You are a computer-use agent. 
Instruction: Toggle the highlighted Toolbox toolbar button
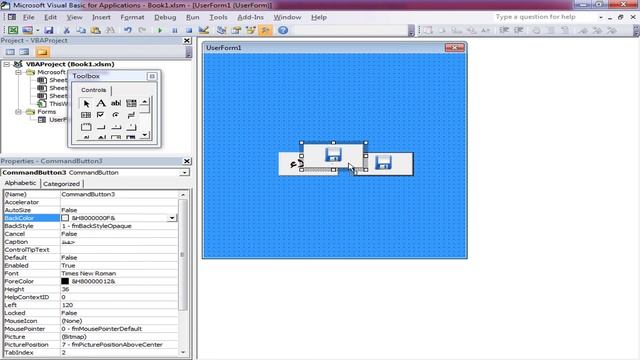coord(265,30)
